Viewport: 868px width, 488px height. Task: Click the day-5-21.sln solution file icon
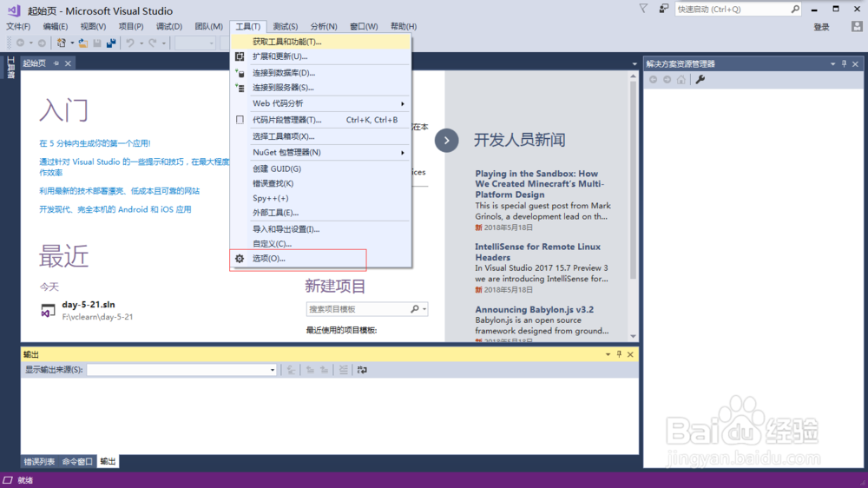click(x=48, y=311)
